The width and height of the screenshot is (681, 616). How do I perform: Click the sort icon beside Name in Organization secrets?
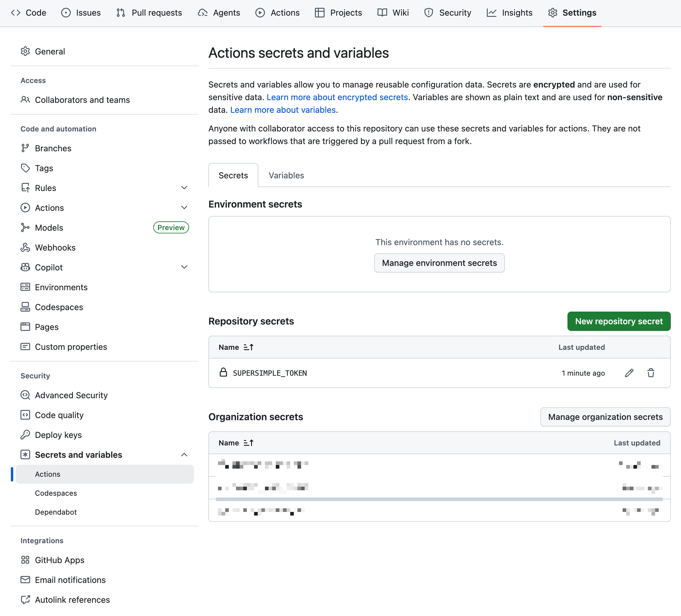click(248, 443)
